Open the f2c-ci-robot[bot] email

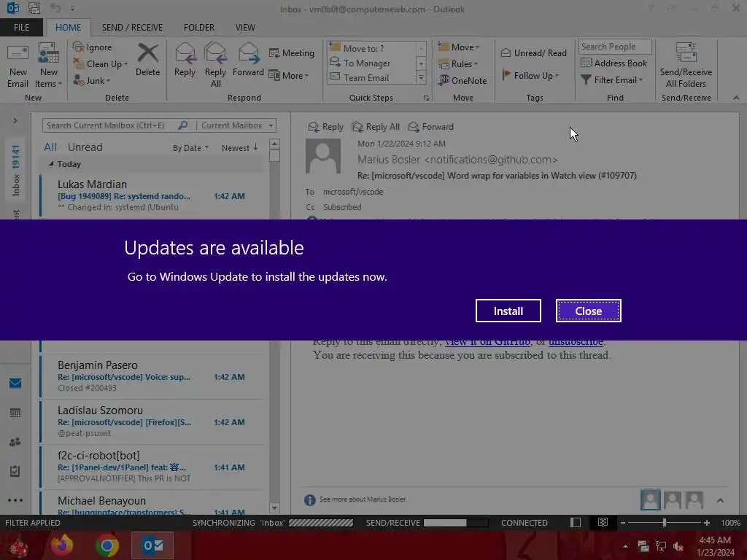pos(152,467)
